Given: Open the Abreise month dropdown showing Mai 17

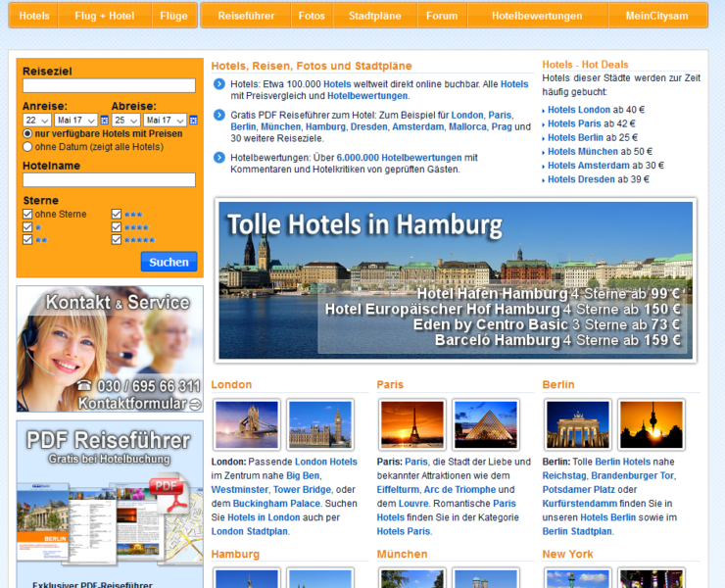Looking at the screenshot, I should click(165, 121).
